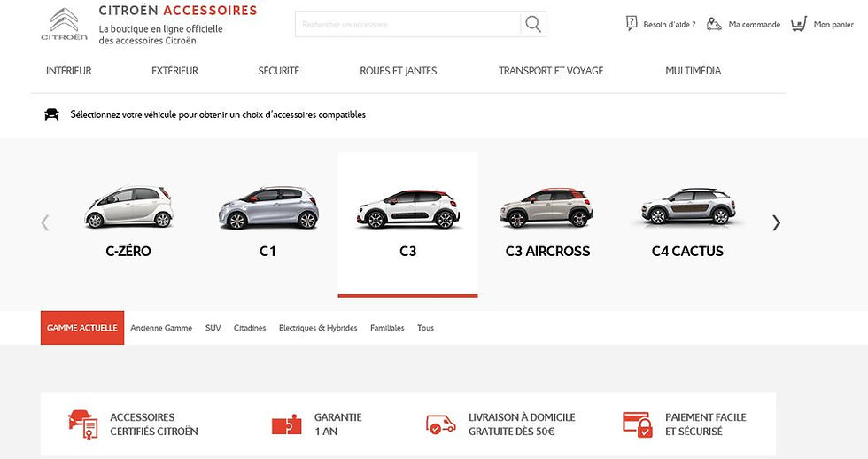Switch to Electriques & Hybrides tab
This screenshot has width=868, height=459.
318,328
